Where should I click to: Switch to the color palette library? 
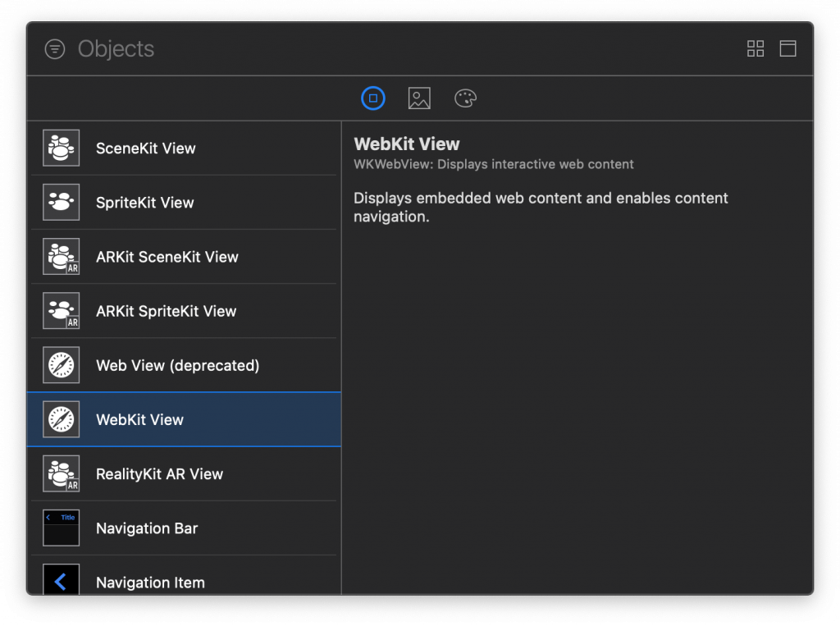[466, 99]
